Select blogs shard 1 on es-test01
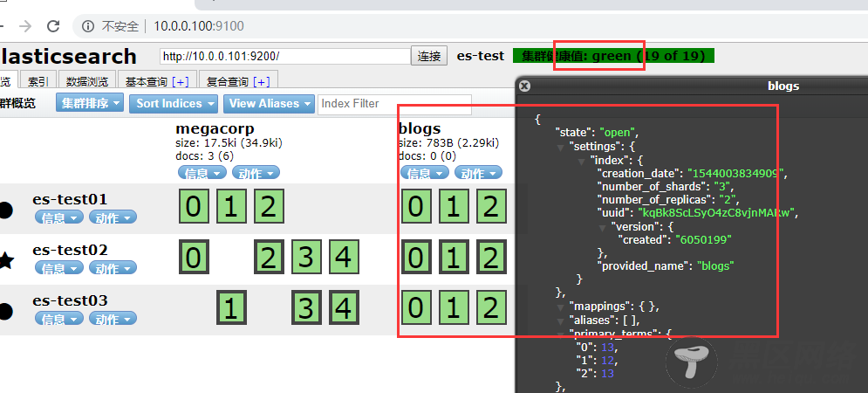The image size is (868, 393). pos(454,206)
